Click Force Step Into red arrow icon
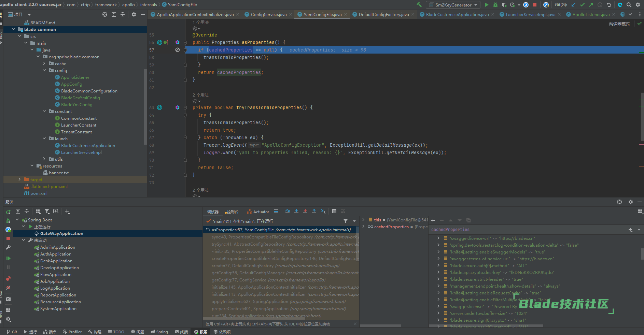This screenshot has height=335, width=644. (305, 212)
